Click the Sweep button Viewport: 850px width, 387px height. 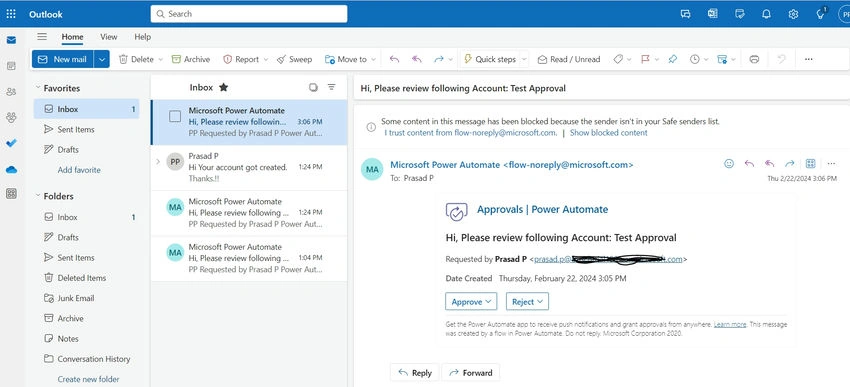pos(294,60)
